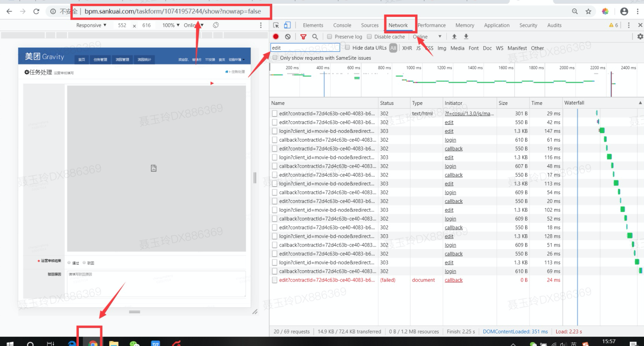Check Hide data URLs
This screenshot has width=644, height=346.
347,47
